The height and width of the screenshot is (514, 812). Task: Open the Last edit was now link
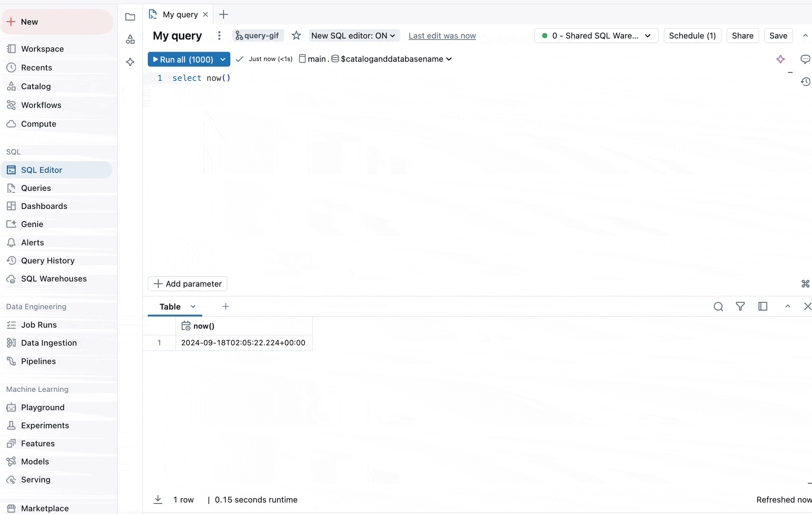[x=442, y=36]
